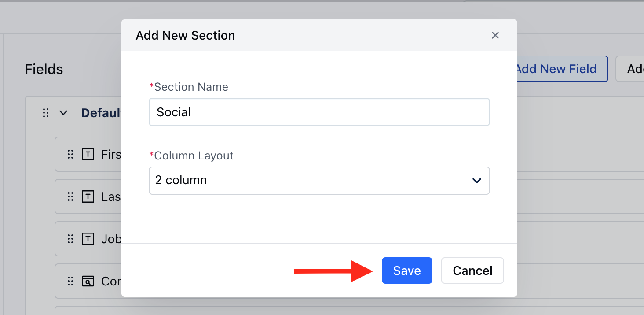Focus the Section Name input field
This screenshot has height=315, width=644.
pos(319,112)
